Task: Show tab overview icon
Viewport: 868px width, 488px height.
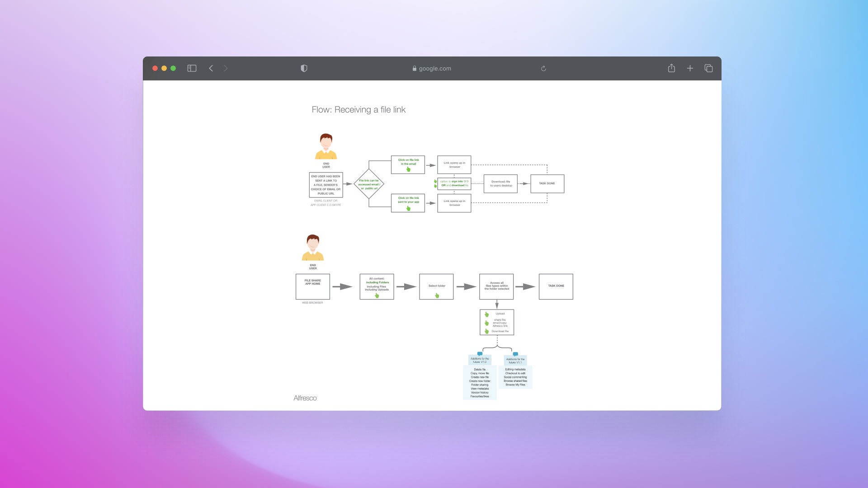Action: coord(708,68)
